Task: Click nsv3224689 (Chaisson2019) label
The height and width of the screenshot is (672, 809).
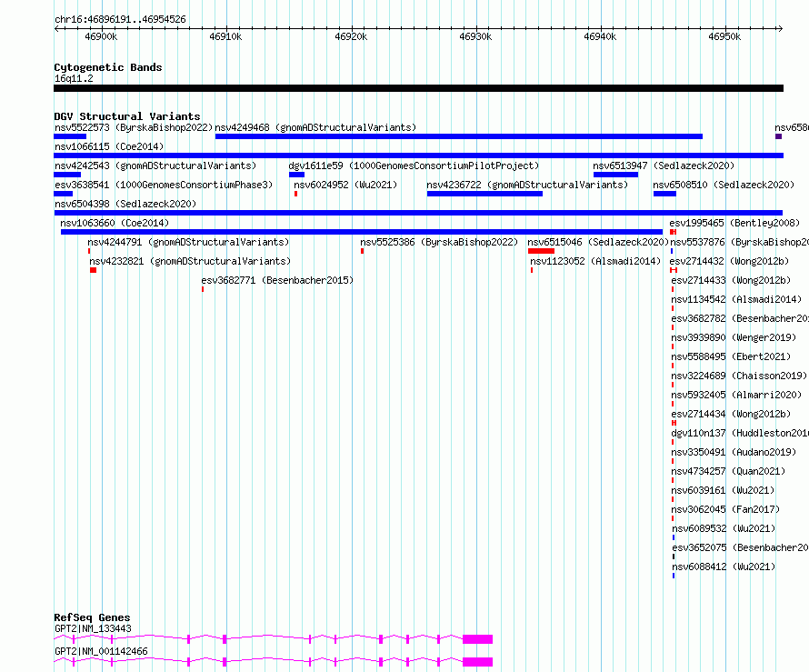Action: 739,376
